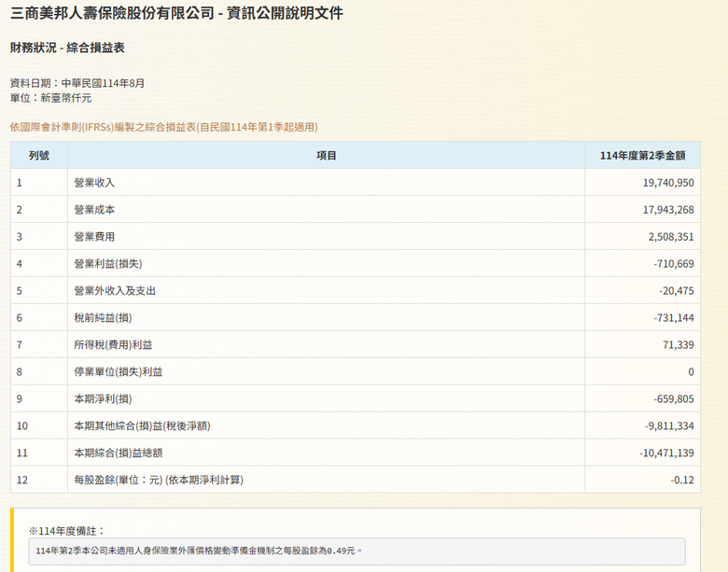Click row number 6 in 列號 column

coord(19,317)
